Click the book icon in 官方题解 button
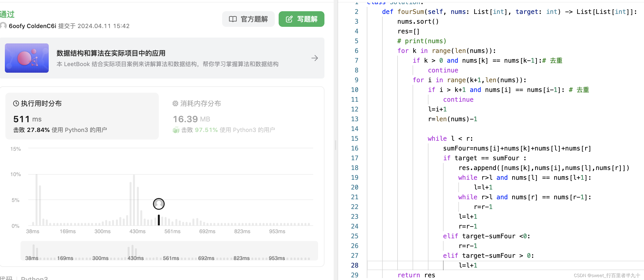Viewport: 644px width, 280px height. pos(233,19)
